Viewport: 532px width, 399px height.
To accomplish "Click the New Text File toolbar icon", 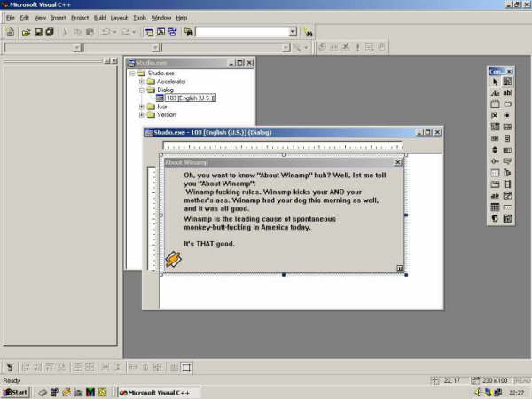I will point(11,32).
